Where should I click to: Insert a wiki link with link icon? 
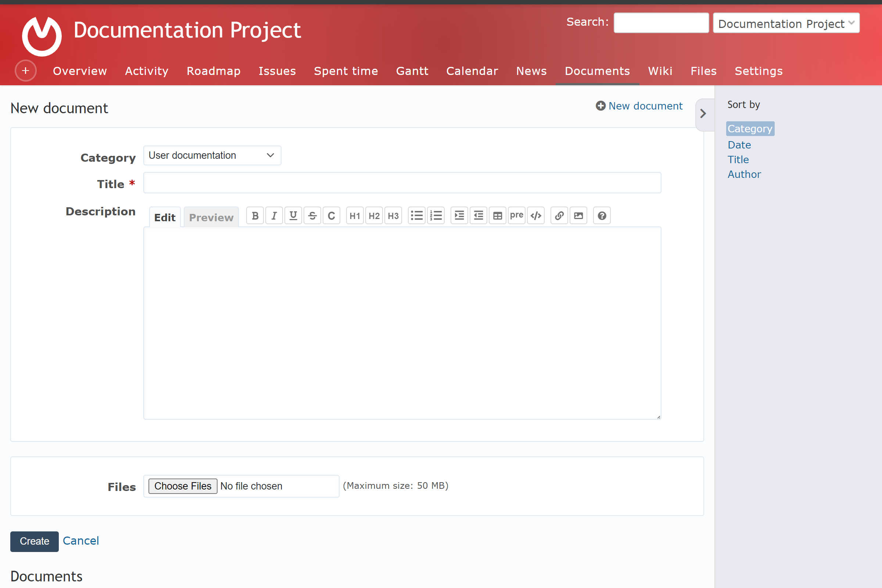559,216
